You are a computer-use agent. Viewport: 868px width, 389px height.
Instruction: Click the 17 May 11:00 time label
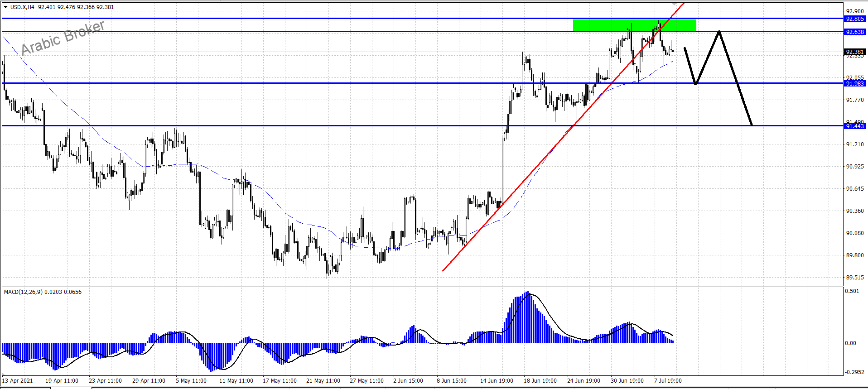pos(280,381)
